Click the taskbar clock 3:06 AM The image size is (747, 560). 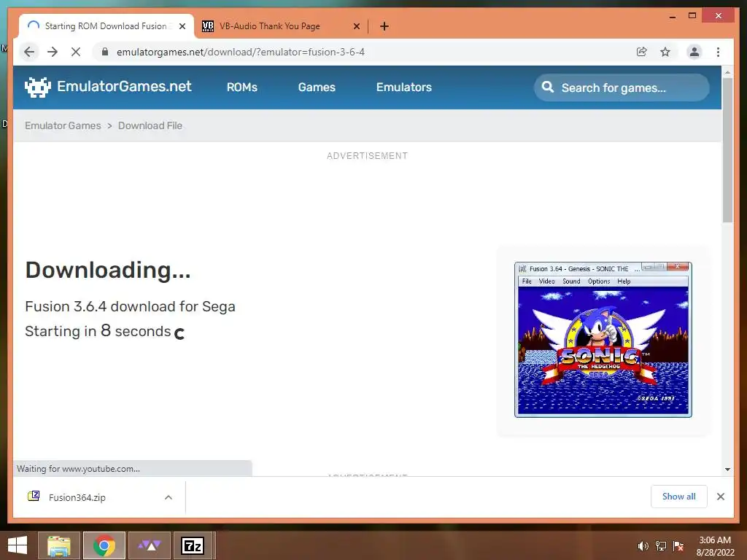[715, 540]
